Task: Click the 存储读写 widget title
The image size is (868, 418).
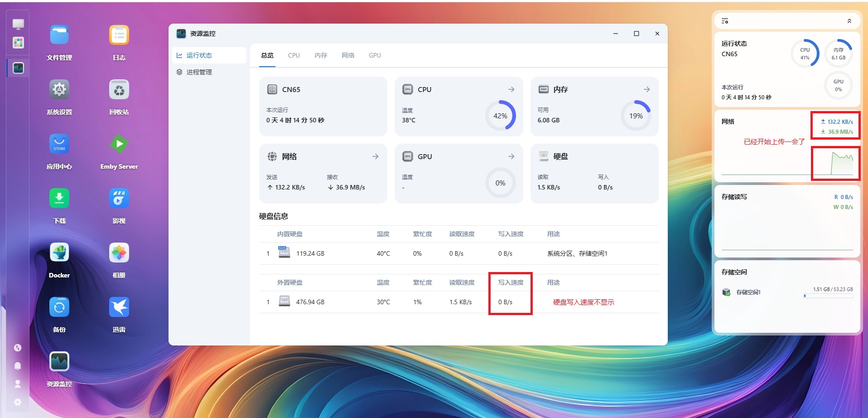Action: coord(734,197)
